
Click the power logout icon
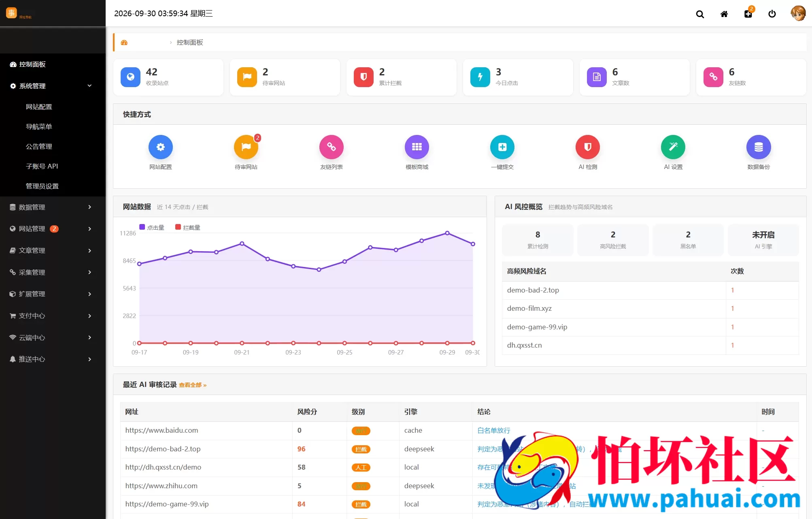tap(772, 14)
